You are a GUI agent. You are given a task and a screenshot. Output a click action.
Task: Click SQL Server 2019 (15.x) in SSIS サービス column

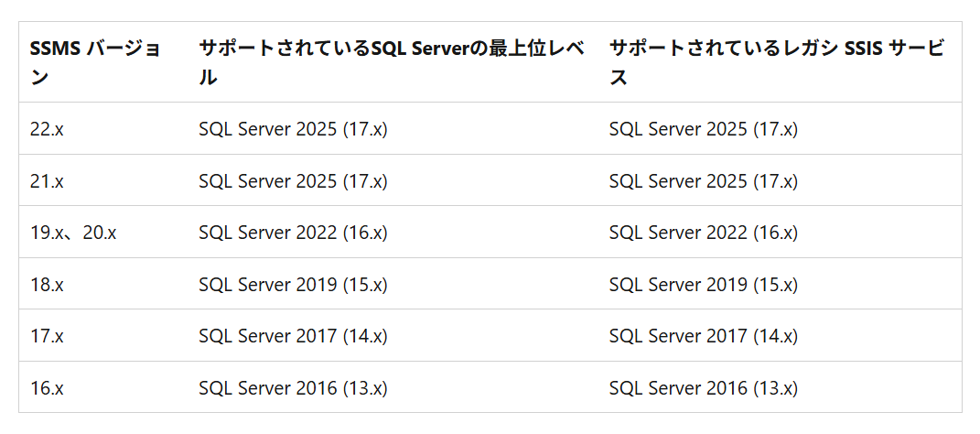click(703, 285)
